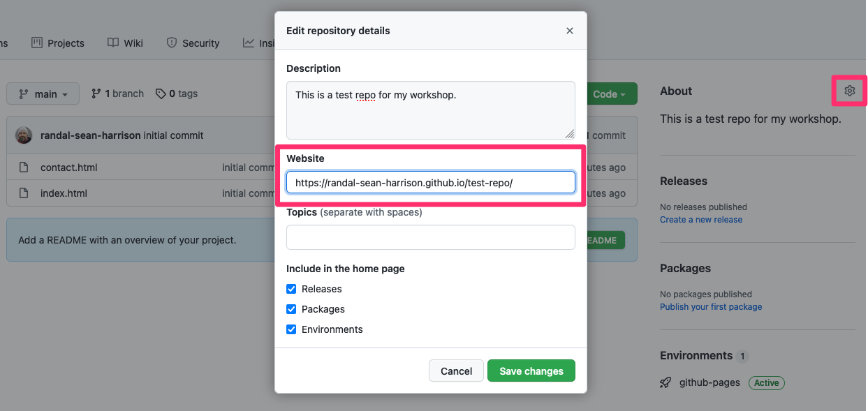Focus the Topics input field

click(430, 237)
